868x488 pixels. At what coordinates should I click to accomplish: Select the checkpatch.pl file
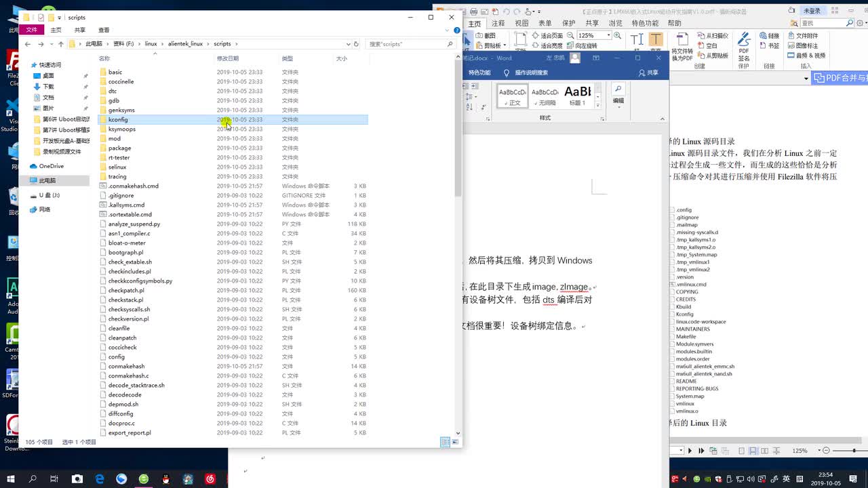(x=126, y=291)
